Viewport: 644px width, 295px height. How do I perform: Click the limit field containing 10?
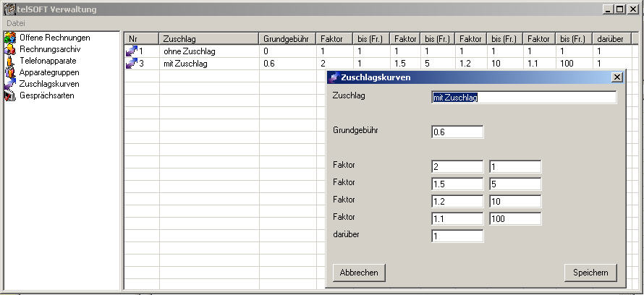pos(515,202)
